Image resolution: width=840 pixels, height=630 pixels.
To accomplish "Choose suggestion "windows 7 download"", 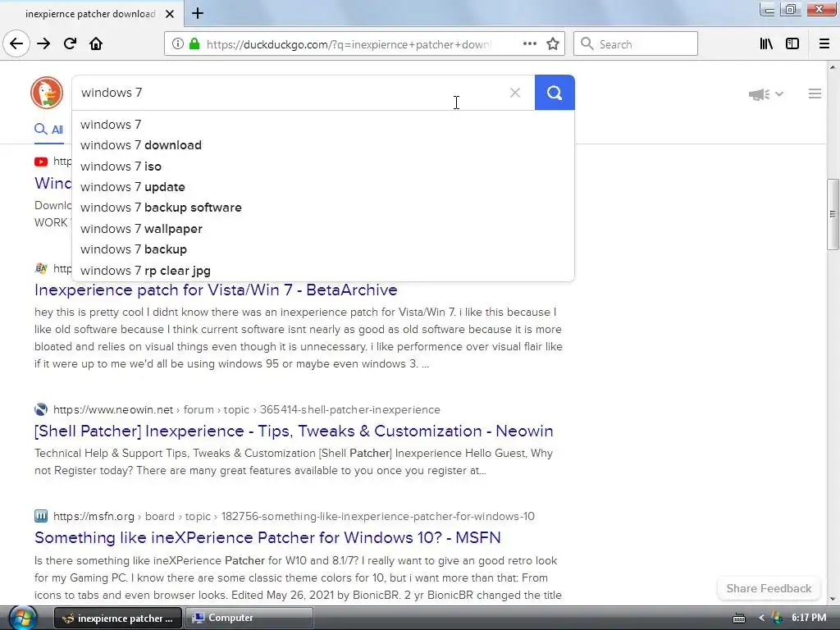I will coord(323,145).
